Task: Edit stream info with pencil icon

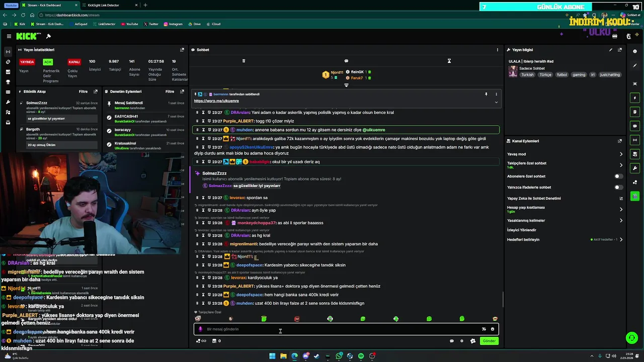Action: point(611,50)
